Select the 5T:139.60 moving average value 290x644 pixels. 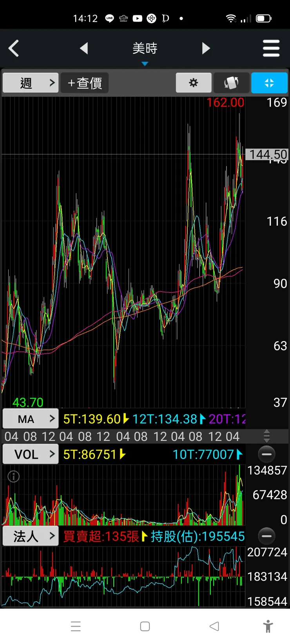tap(92, 419)
